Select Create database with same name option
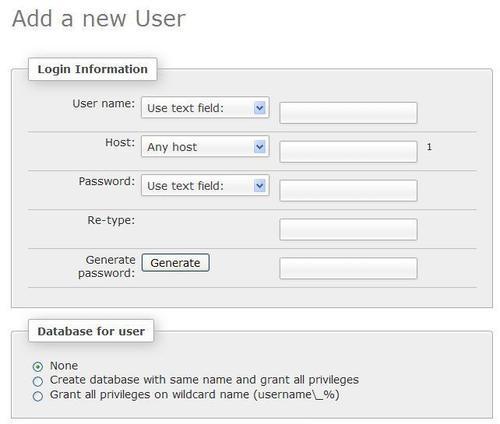Screen dimensions: 500x424 coord(38,381)
